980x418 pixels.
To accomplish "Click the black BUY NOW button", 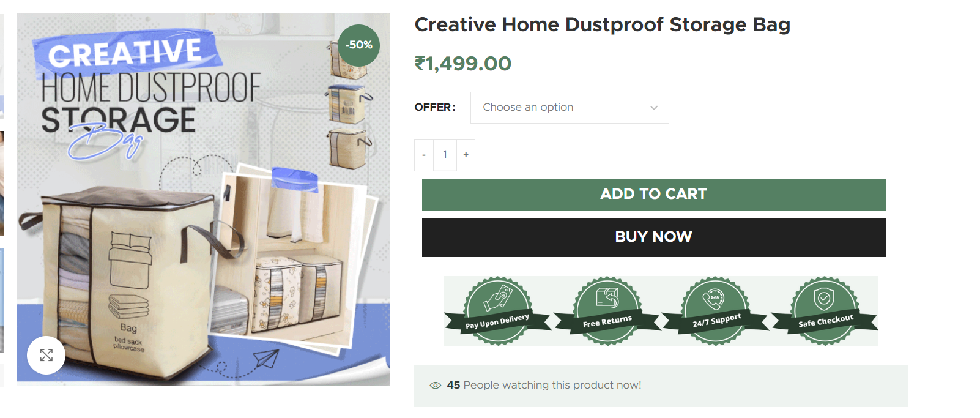I will [x=654, y=237].
